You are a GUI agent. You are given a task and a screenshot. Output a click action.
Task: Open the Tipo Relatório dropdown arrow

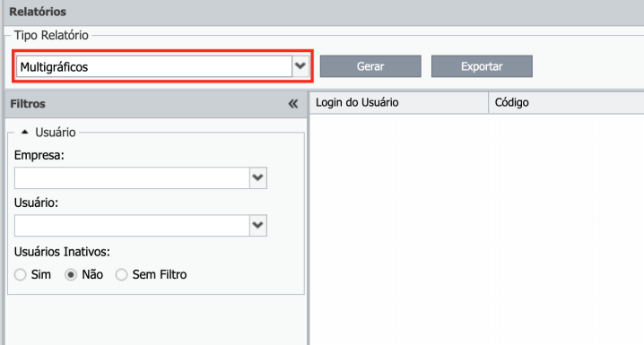[300, 66]
